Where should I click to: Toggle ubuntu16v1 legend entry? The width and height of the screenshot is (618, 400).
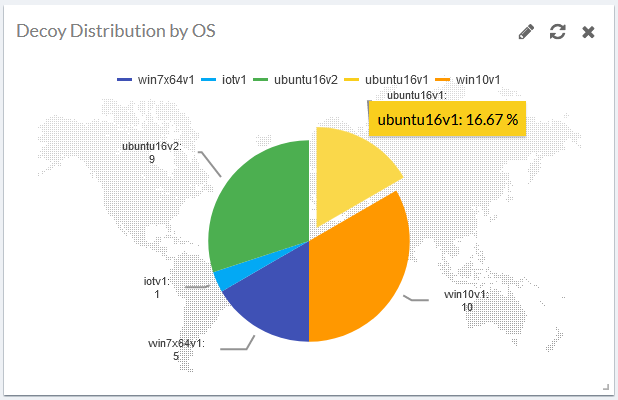386,80
